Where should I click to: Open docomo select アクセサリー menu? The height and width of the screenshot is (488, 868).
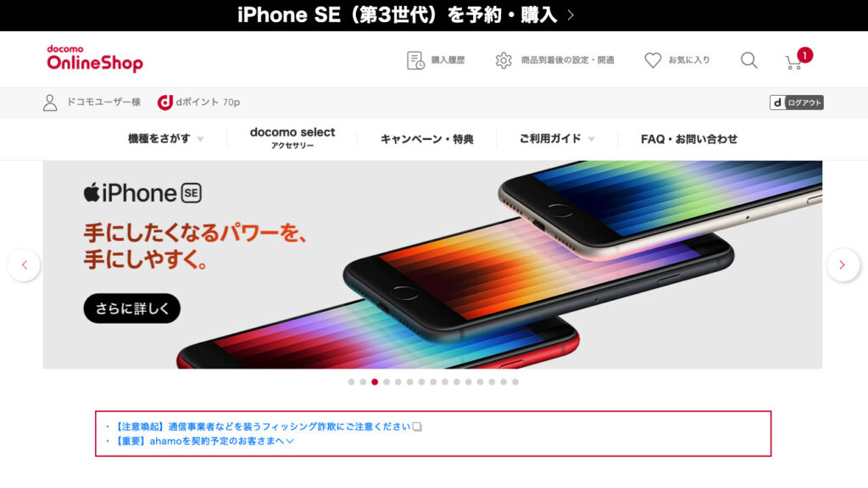[x=292, y=138]
